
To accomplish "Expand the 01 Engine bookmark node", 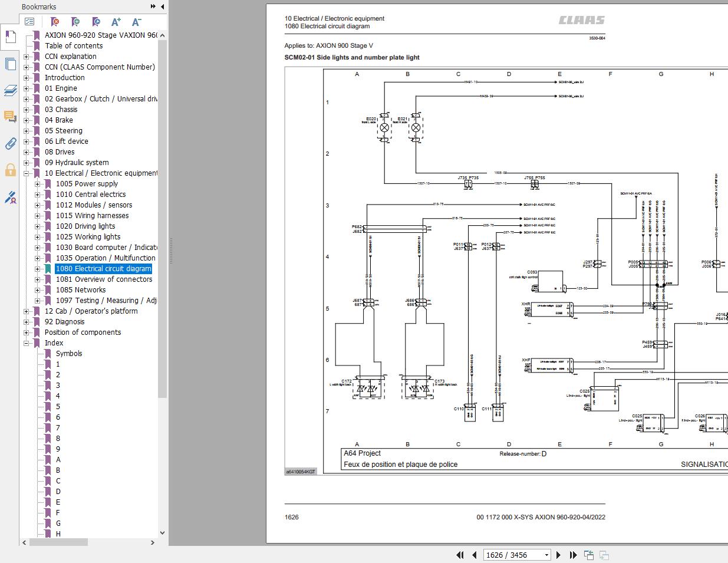I will [26, 88].
